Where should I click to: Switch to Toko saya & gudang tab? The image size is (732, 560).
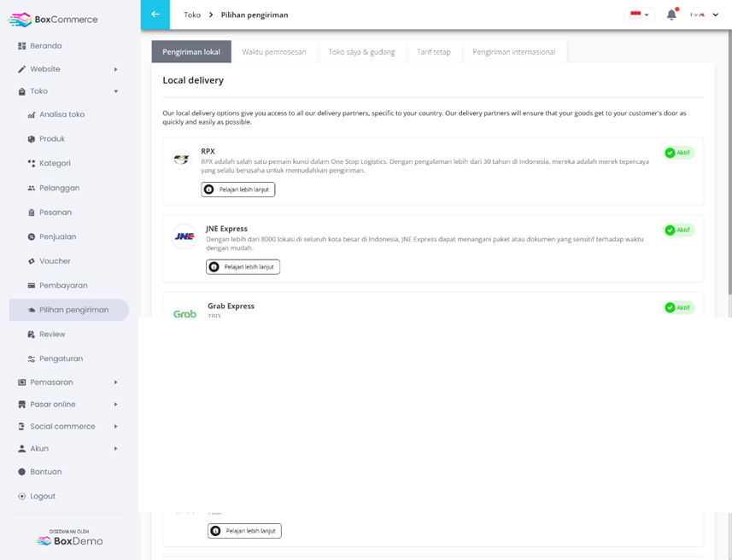[361, 52]
